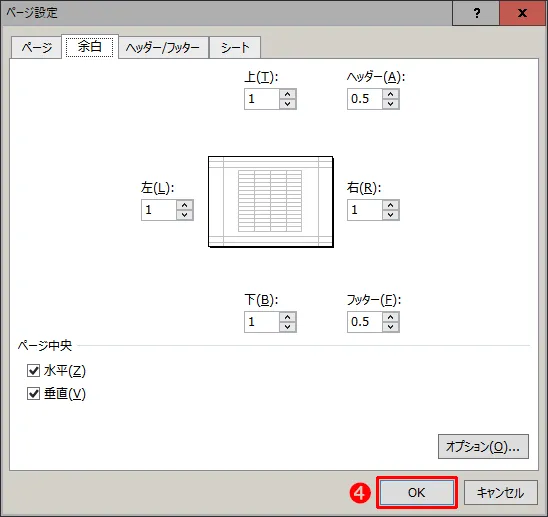Click the フッター(F) margin input field
The image size is (548, 517).
(365, 322)
